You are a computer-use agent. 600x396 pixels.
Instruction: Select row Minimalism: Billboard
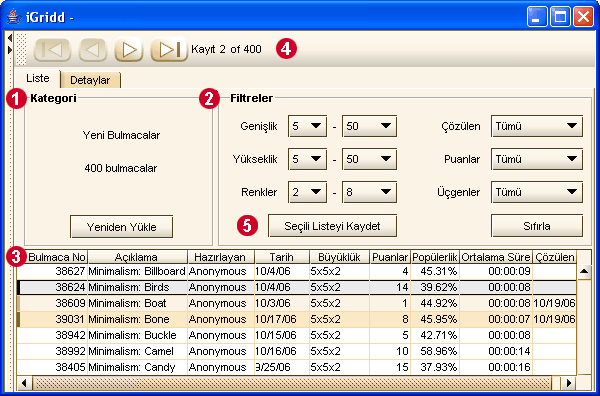(297, 272)
